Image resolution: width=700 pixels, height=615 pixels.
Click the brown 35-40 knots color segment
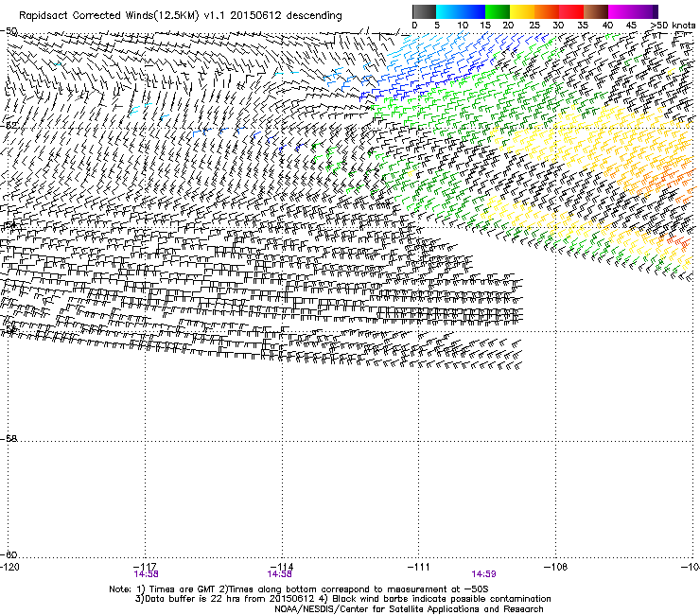(596, 11)
